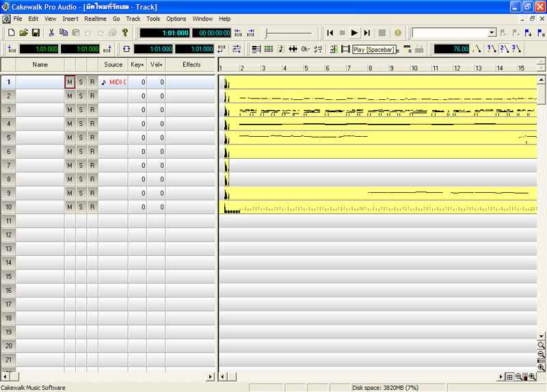Viewport: 547px width, 392px height.
Task: Copy selection using the copy icon
Action: (x=64, y=33)
